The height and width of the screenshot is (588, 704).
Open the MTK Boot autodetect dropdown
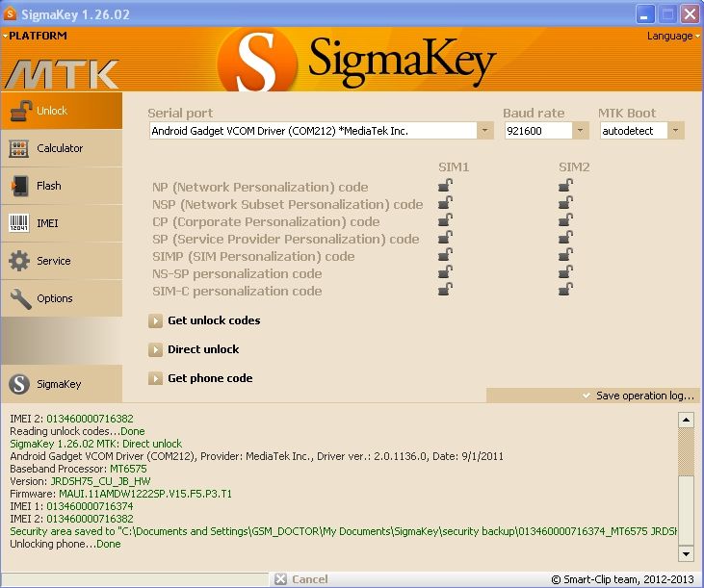click(675, 131)
